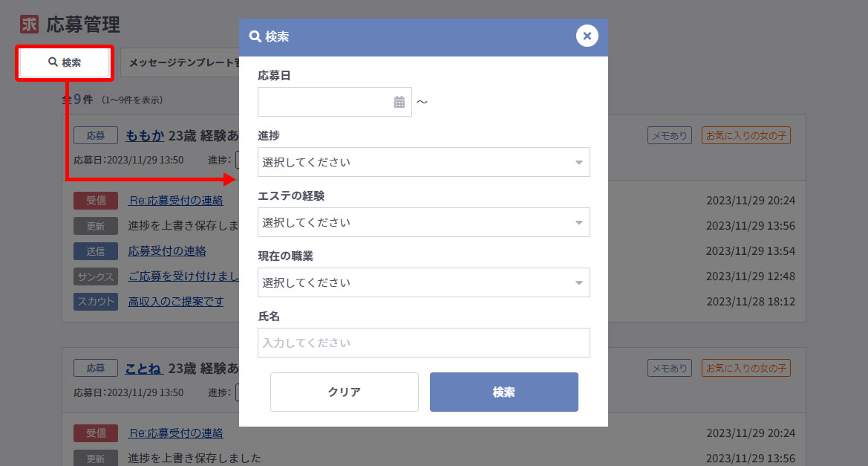868x466 pixels.
Task: Expand the 進捗 dropdown
Action: tap(423, 162)
